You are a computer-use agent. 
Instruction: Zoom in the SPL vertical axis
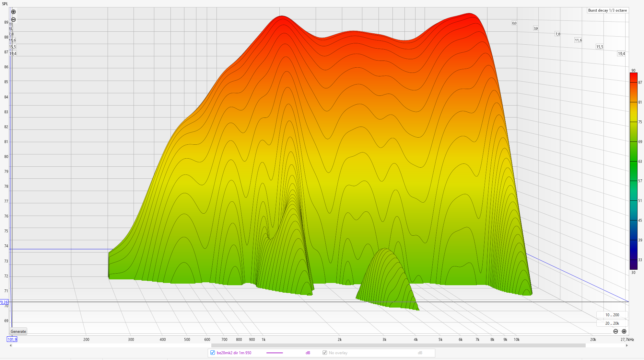click(13, 12)
